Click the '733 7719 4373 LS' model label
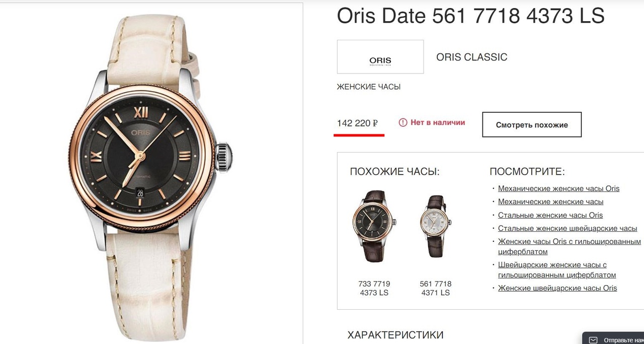 tap(374, 288)
